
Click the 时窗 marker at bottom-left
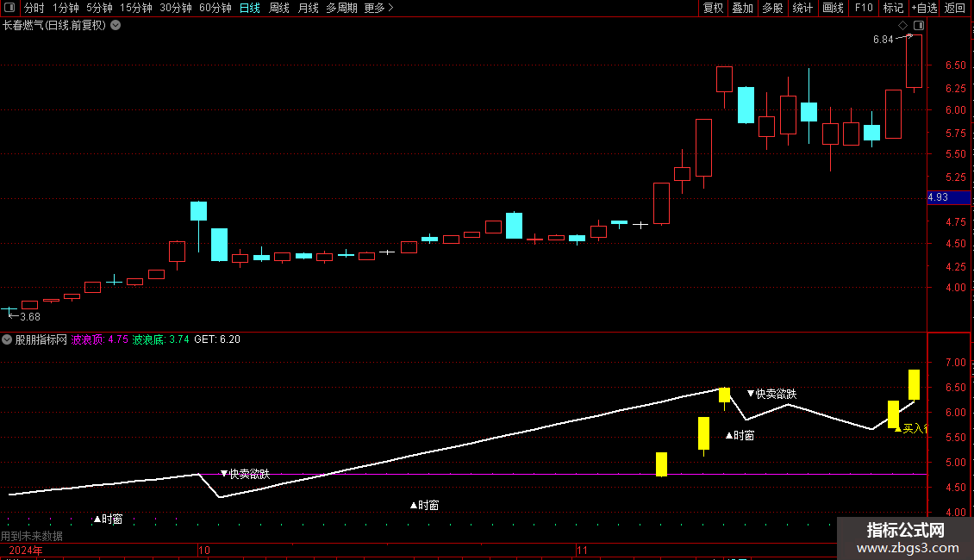pos(108,519)
